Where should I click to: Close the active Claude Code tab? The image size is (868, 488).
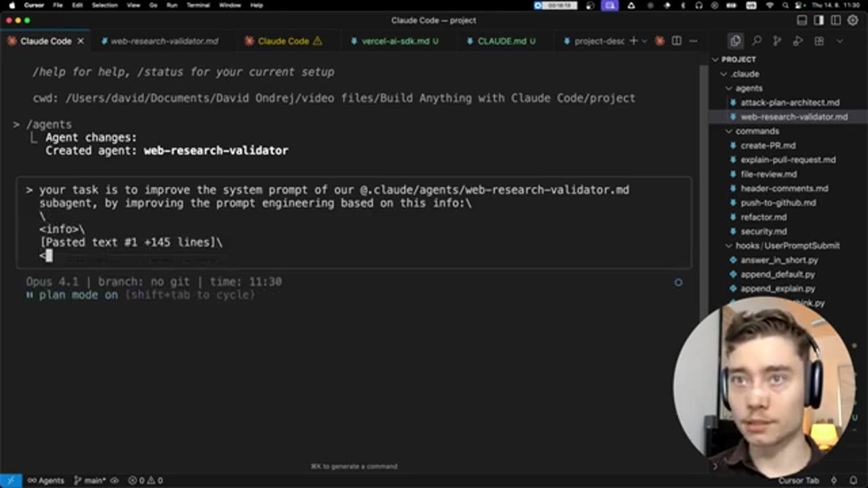coord(80,41)
